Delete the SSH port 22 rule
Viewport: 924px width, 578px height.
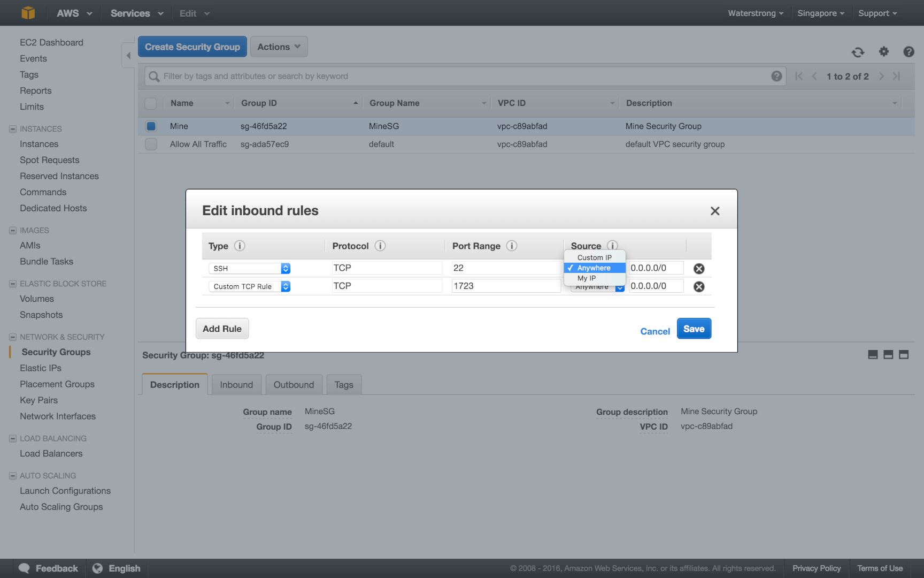pos(699,269)
